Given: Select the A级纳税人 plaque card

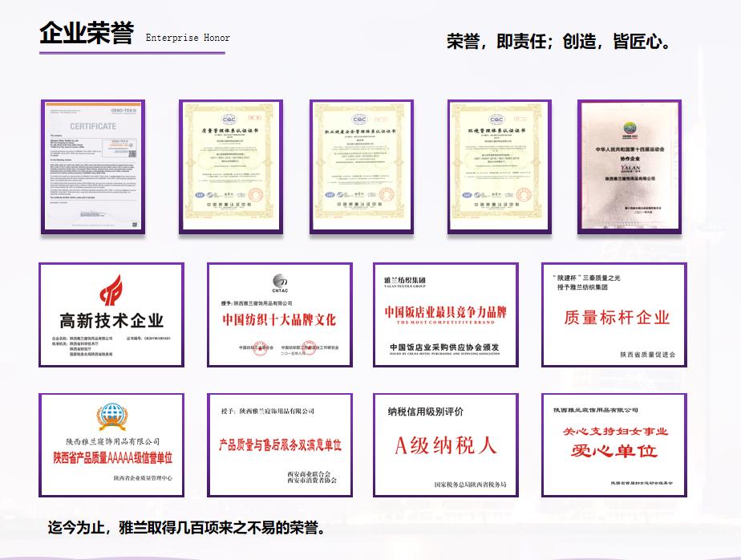Looking at the screenshot, I should [x=446, y=445].
